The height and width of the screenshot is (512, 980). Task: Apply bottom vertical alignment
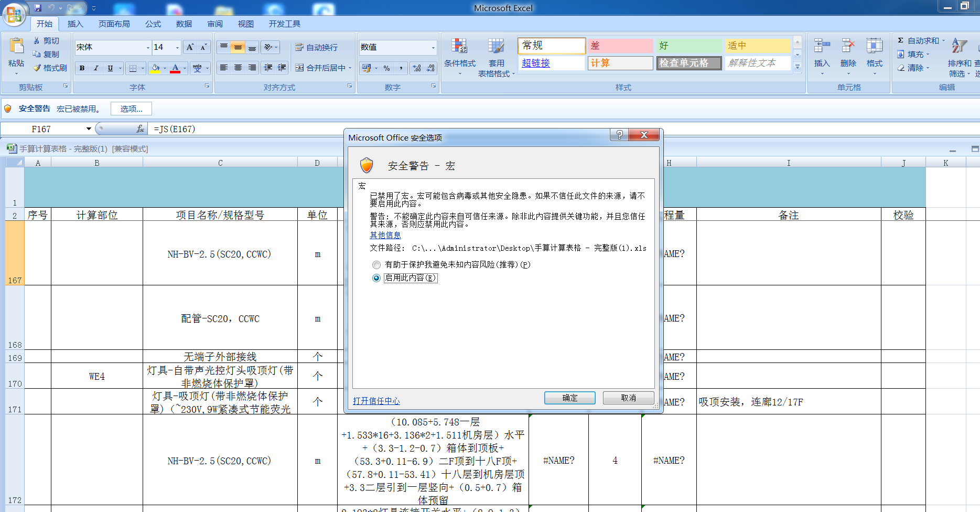point(252,47)
